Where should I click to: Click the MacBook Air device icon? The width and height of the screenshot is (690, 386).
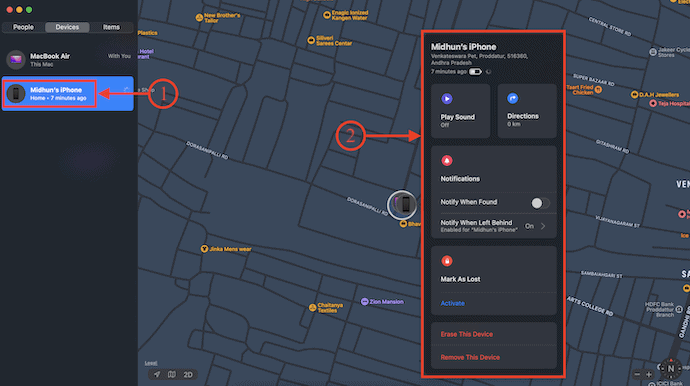pyautogui.click(x=16, y=59)
